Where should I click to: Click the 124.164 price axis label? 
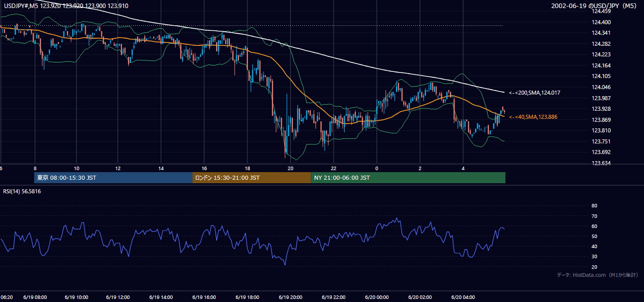click(601, 65)
